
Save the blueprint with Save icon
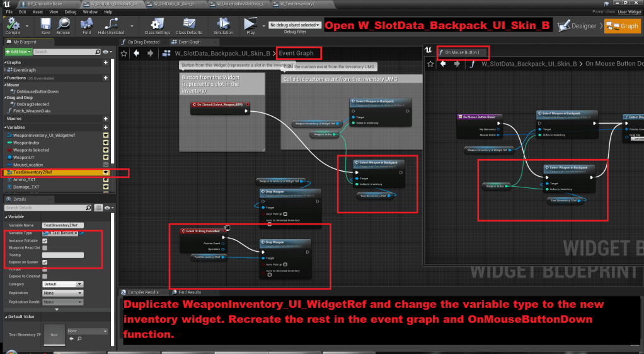45,26
